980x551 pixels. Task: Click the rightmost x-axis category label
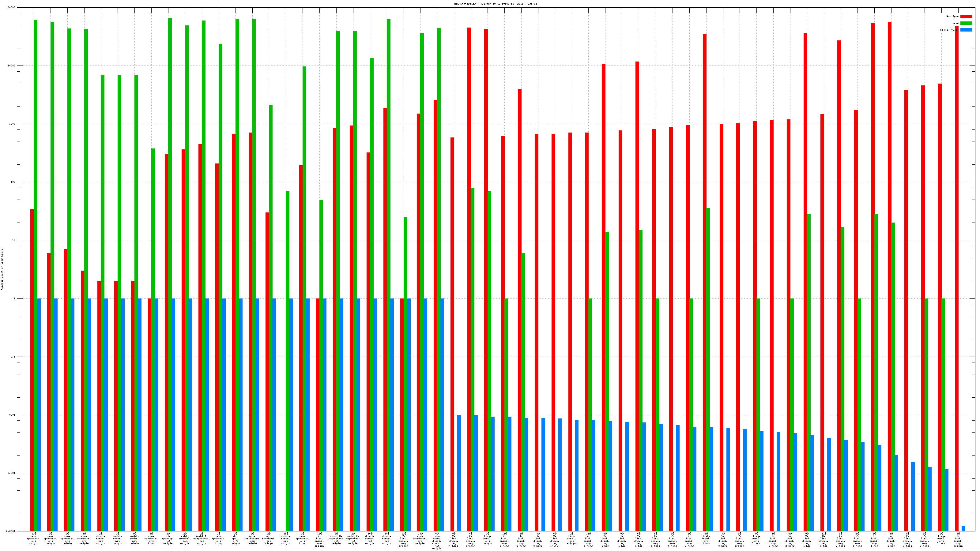point(958,540)
